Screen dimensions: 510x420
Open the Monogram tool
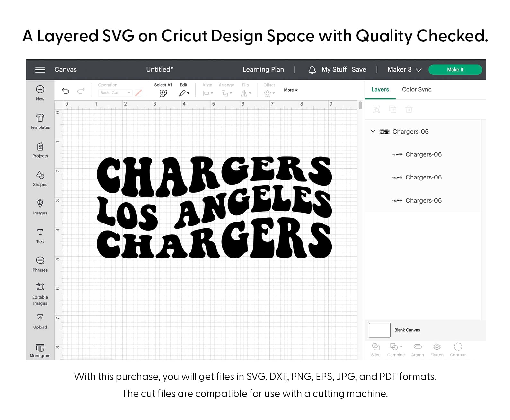(x=40, y=350)
